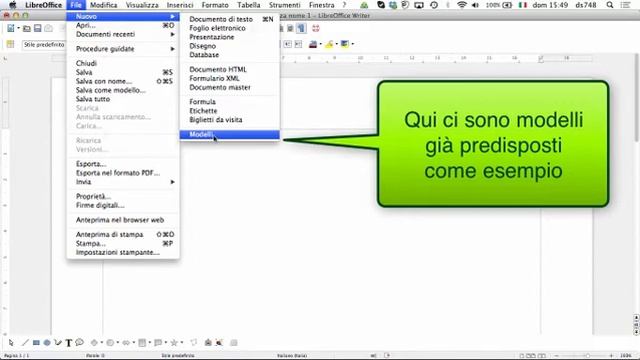Select the Ellipse drawing tool

tap(47, 343)
